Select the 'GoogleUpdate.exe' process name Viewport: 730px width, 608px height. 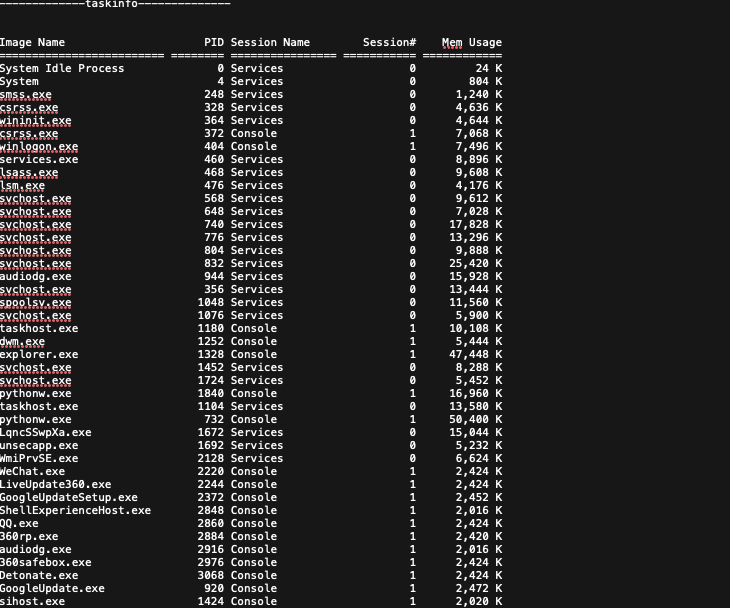click(52, 589)
